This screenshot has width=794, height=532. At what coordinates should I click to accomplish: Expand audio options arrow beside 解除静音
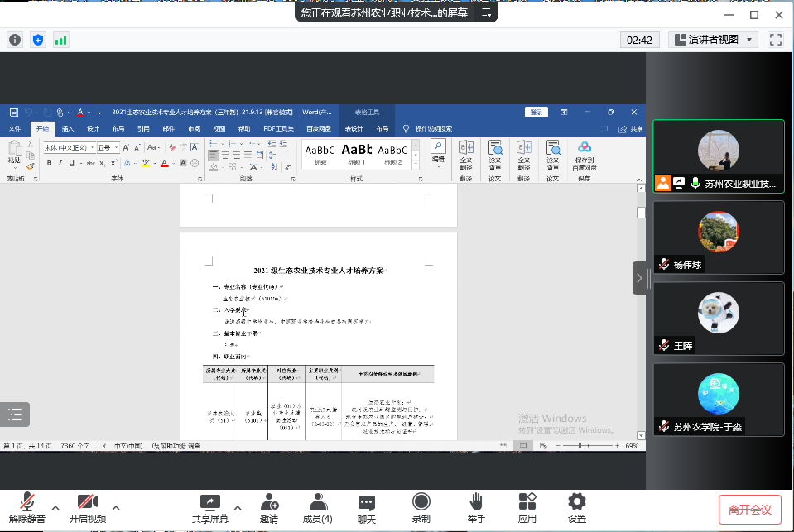click(55, 508)
